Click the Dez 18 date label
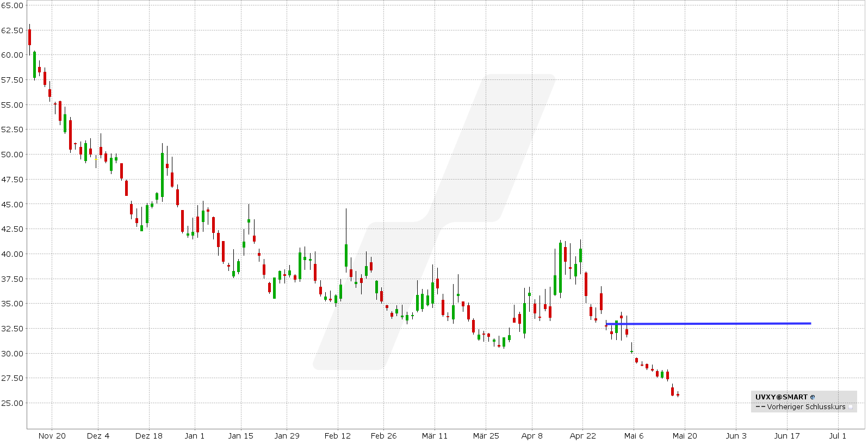The width and height of the screenshot is (868, 444). click(x=149, y=436)
